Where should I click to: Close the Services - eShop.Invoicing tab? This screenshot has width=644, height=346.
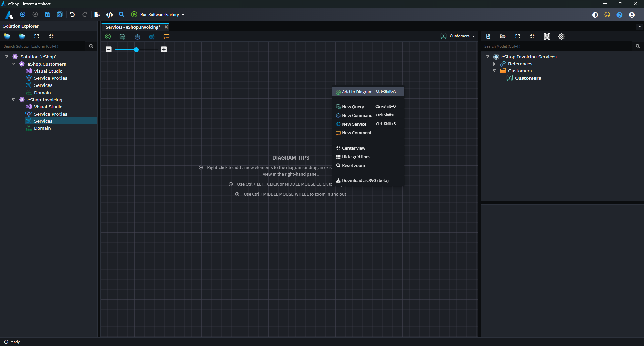click(x=166, y=27)
